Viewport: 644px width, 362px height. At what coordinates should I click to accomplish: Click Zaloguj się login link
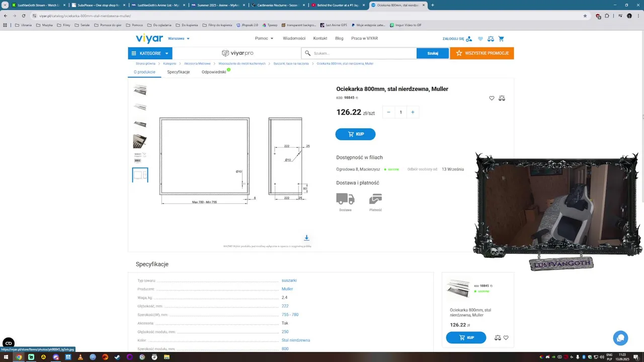(457, 39)
